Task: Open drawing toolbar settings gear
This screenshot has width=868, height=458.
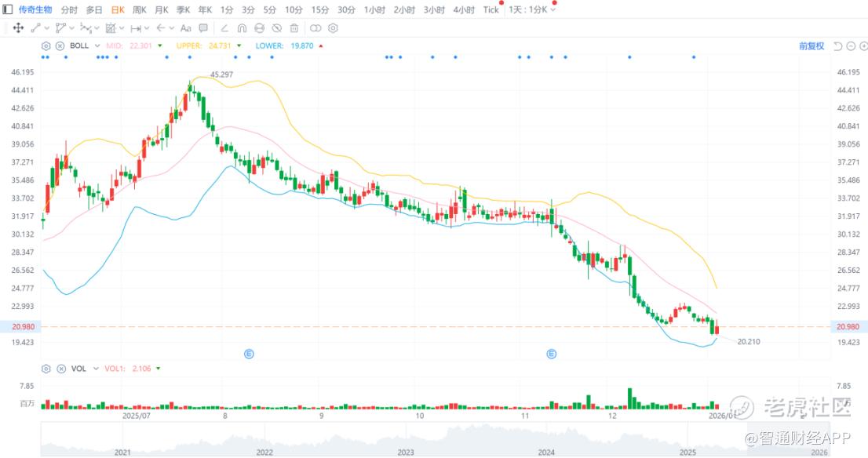Action: 333,27
